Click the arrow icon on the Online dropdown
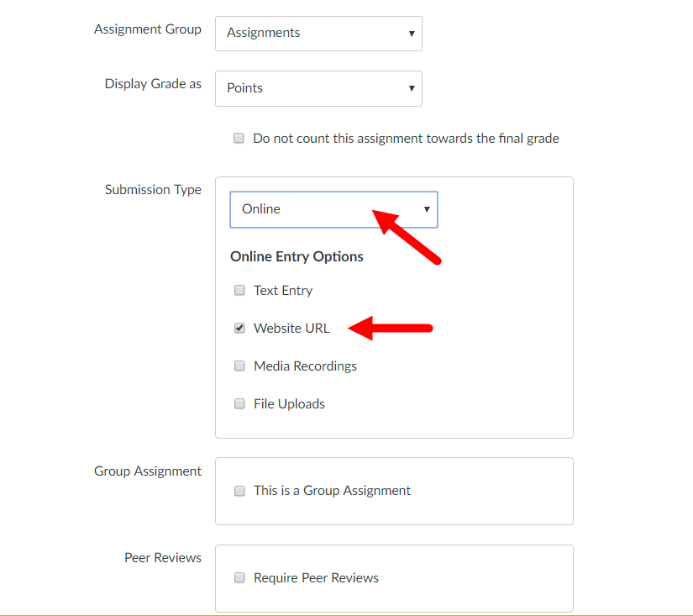Screen dimensions: 693x616 (427, 209)
